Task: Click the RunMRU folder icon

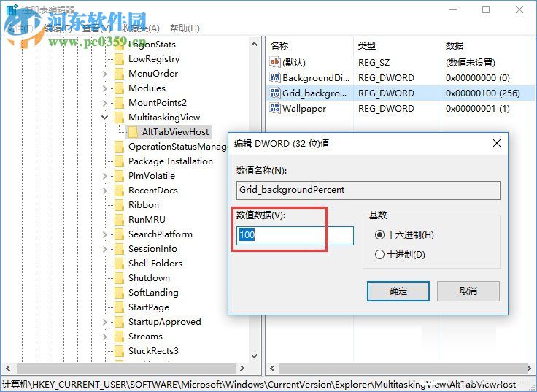Action: point(119,220)
